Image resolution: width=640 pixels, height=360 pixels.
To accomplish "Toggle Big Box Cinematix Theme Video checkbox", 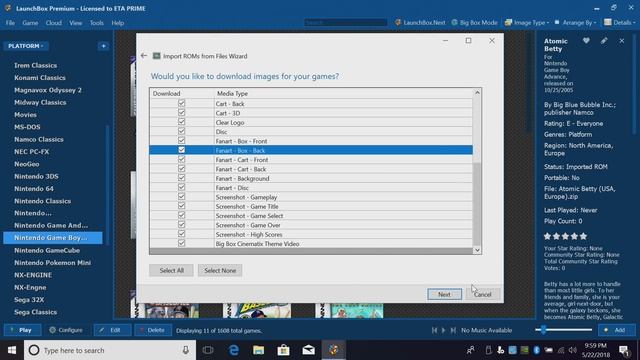I will click(x=182, y=243).
